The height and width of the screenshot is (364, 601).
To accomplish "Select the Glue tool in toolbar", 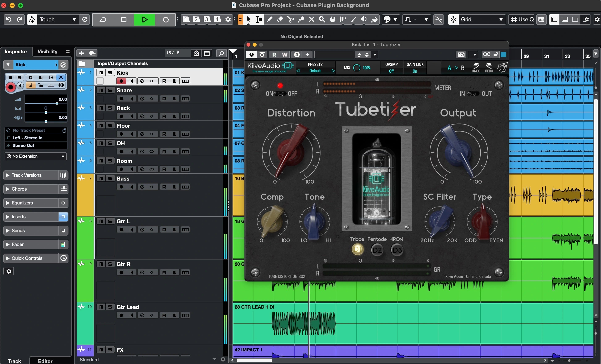I will click(x=301, y=20).
